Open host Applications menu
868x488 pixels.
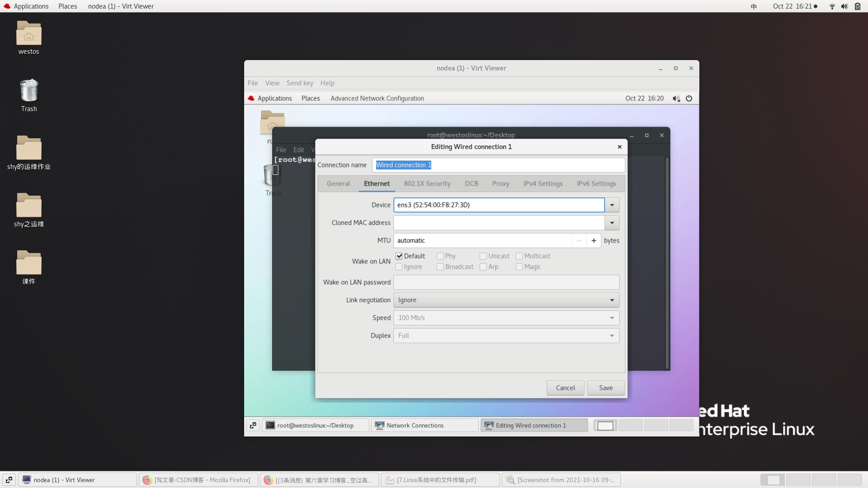(x=31, y=6)
